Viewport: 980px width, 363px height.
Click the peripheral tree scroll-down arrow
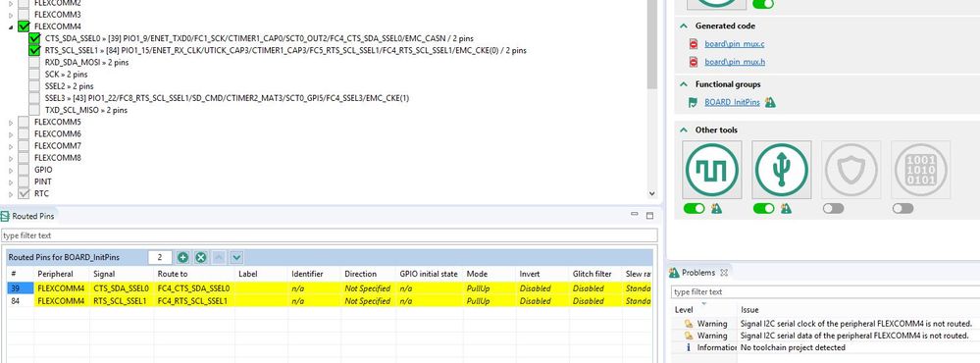coord(652,194)
